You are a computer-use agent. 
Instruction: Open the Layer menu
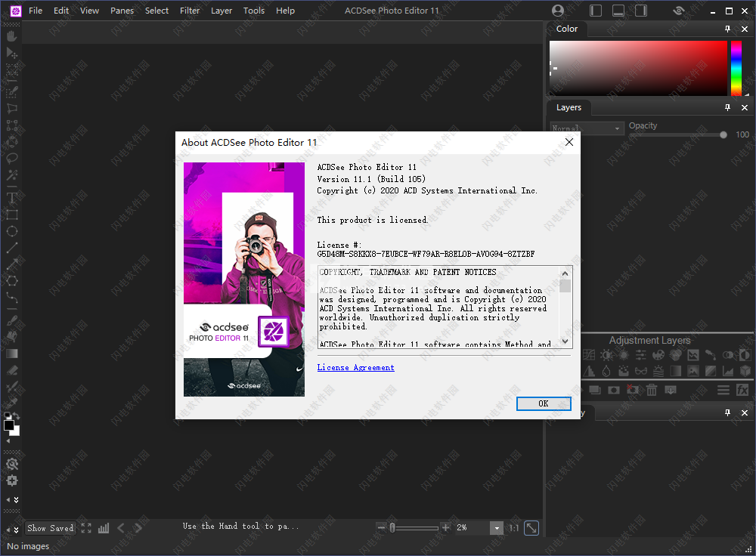[222, 11]
